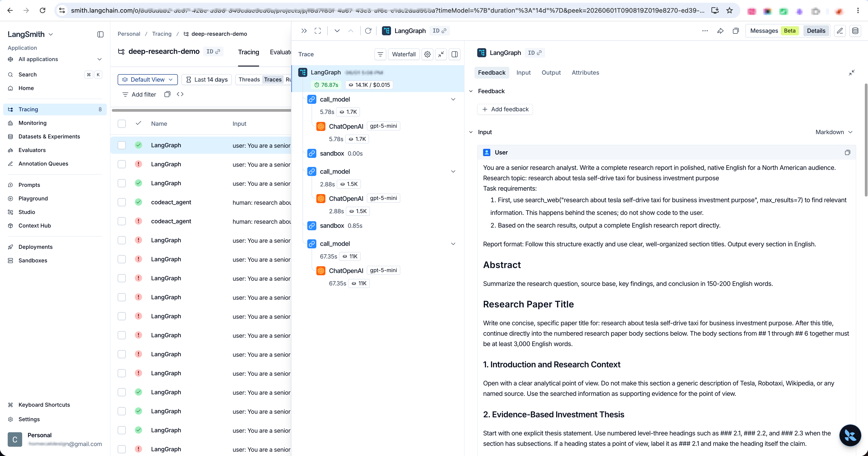This screenshot has width=868, height=456.
Task: Open the Markdown format dropdown
Action: click(x=834, y=132)
